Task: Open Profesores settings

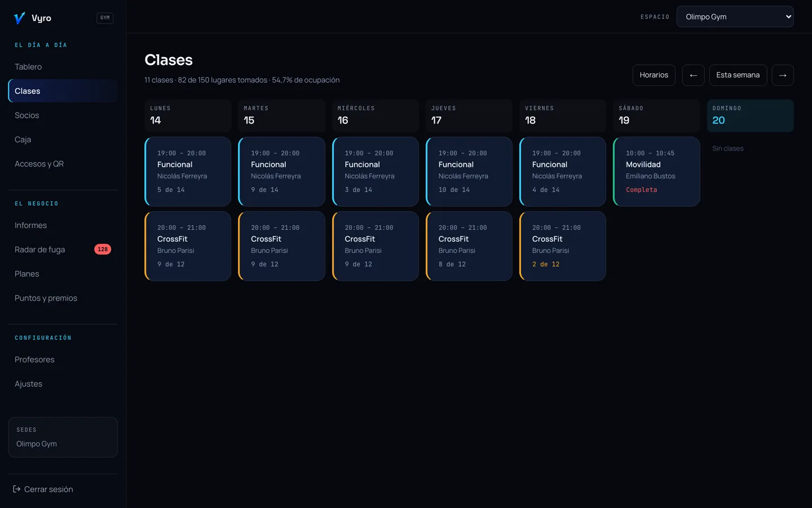Action: 63,360
